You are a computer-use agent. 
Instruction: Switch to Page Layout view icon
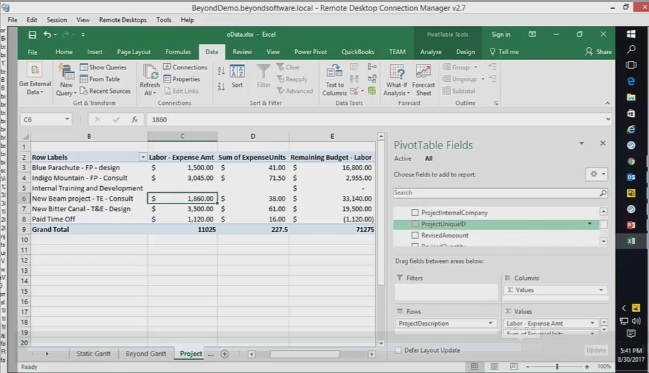494,367
